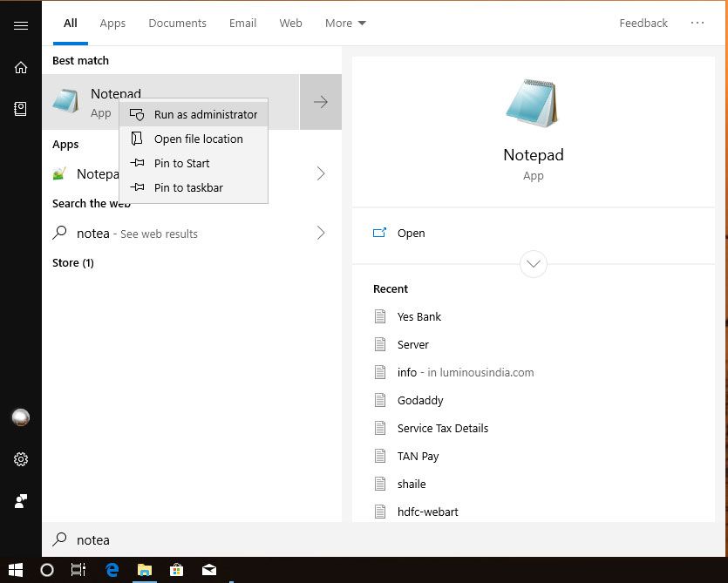The width and height of the screenshot is (728, 583).
Task: Open recent file Godaddy
Action: (x=420, y=400)
